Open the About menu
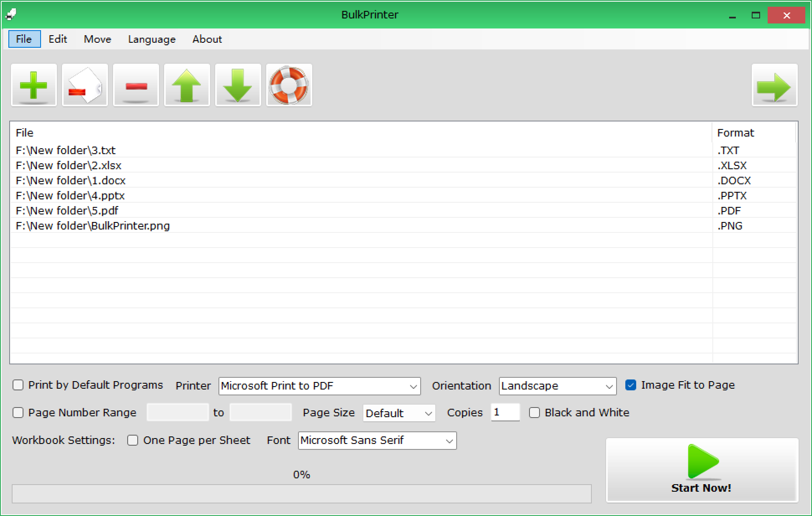 pyautogui.click(x=207, y=39)
